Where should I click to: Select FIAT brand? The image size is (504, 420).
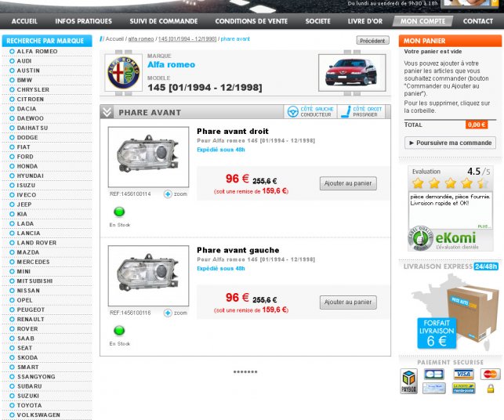[x=24, y=147]
